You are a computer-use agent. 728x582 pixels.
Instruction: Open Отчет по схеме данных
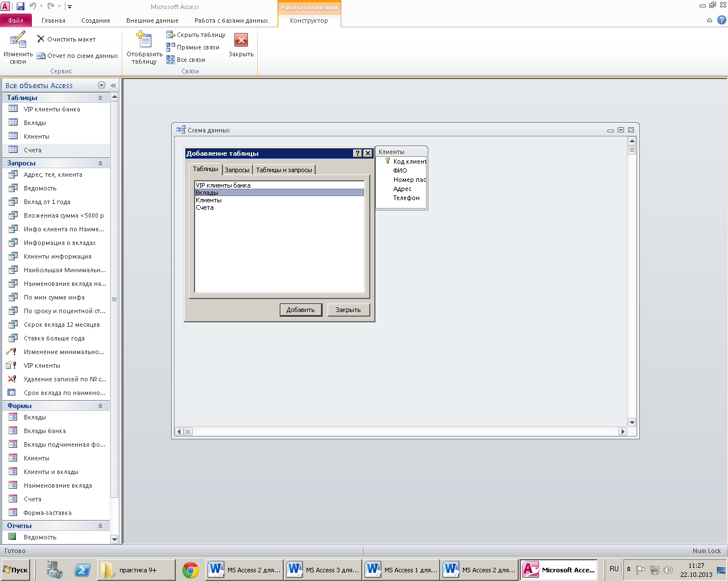tap(77, 56)
